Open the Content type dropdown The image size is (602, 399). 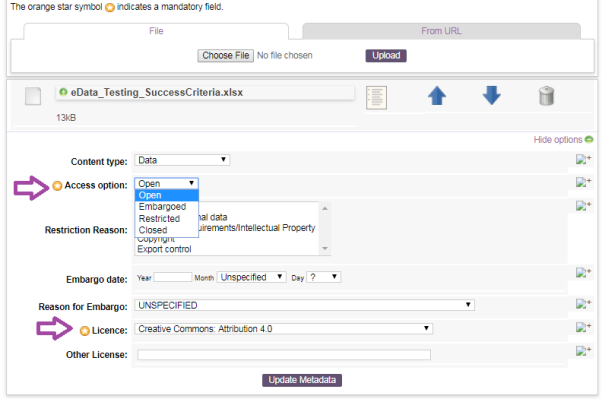(x=182, y=160)
